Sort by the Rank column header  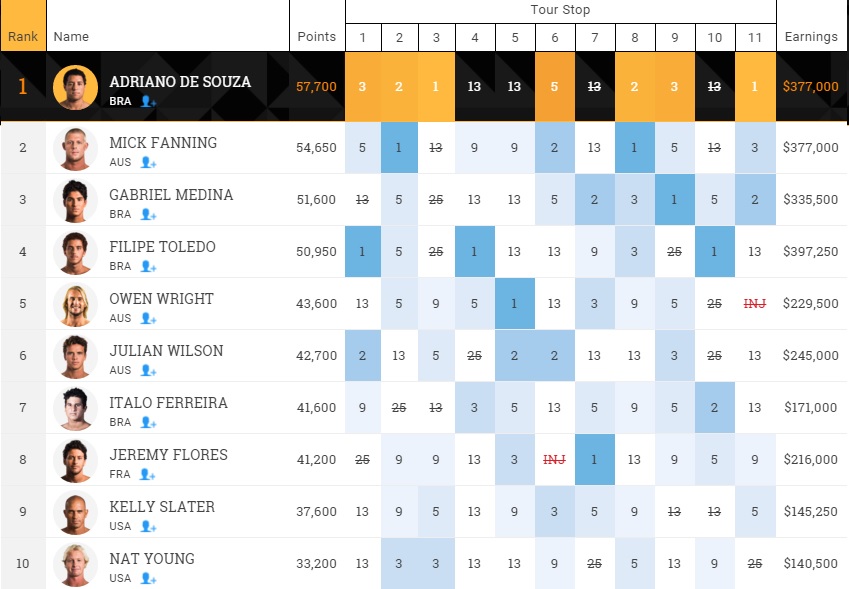(x=22, y=37)
